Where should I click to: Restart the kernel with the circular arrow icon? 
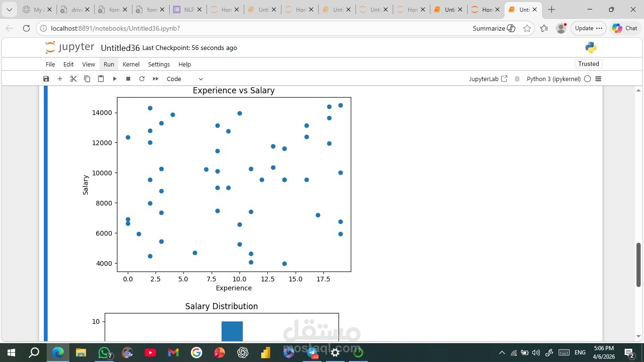pyautogui.click(x=141, y=79)
